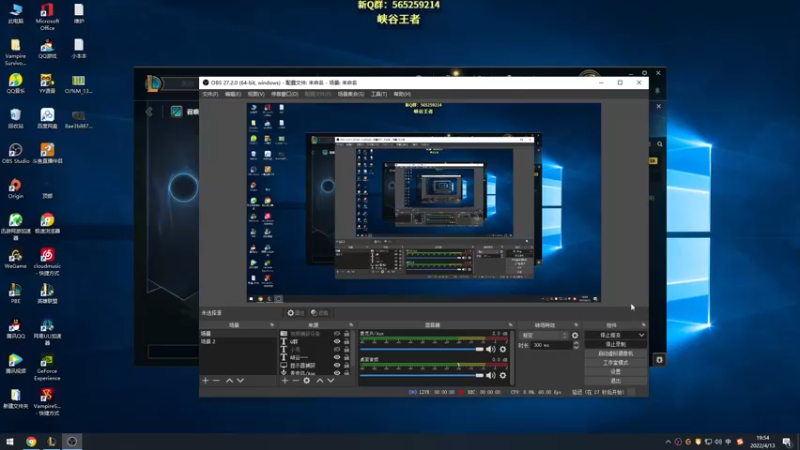Click the 工作室模式 studio mode button
The image size is (800, 450).
coord(616,363)
